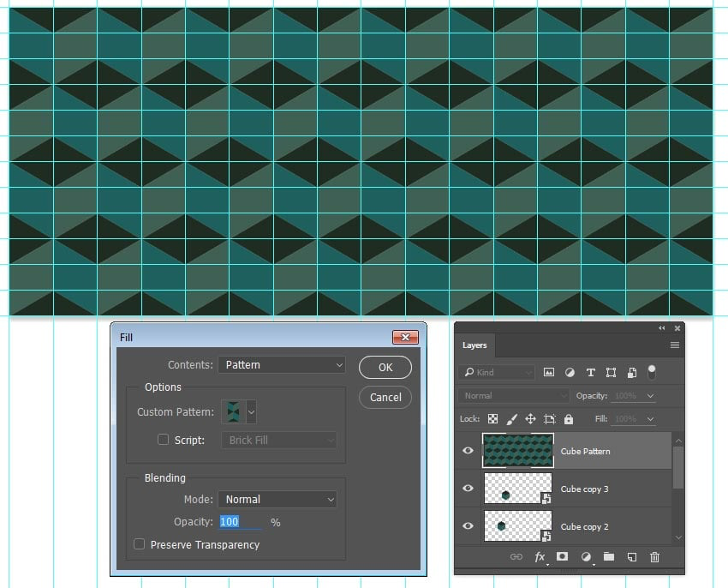Select Cube copy 2 layer thumbnail

[x=518, y=525]
